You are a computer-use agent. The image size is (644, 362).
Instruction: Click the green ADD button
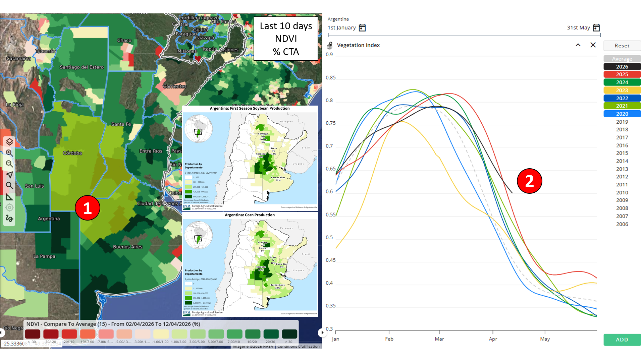622,340
